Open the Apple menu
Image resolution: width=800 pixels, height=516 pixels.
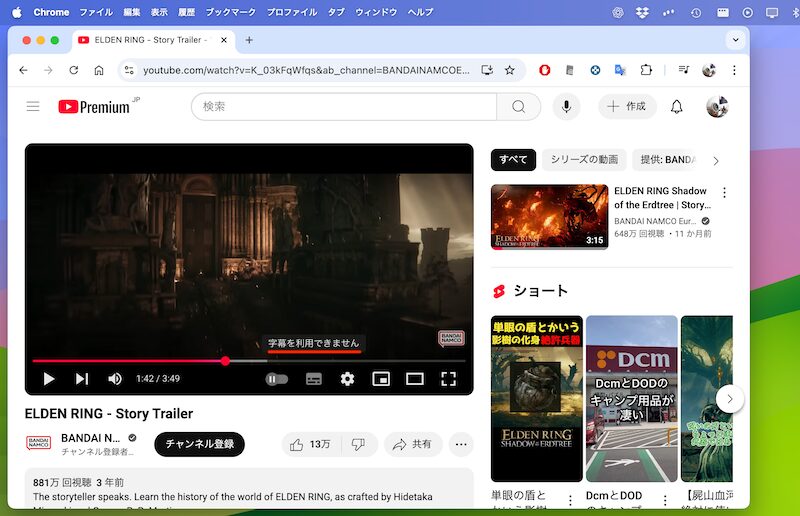(x=17, y=12)
